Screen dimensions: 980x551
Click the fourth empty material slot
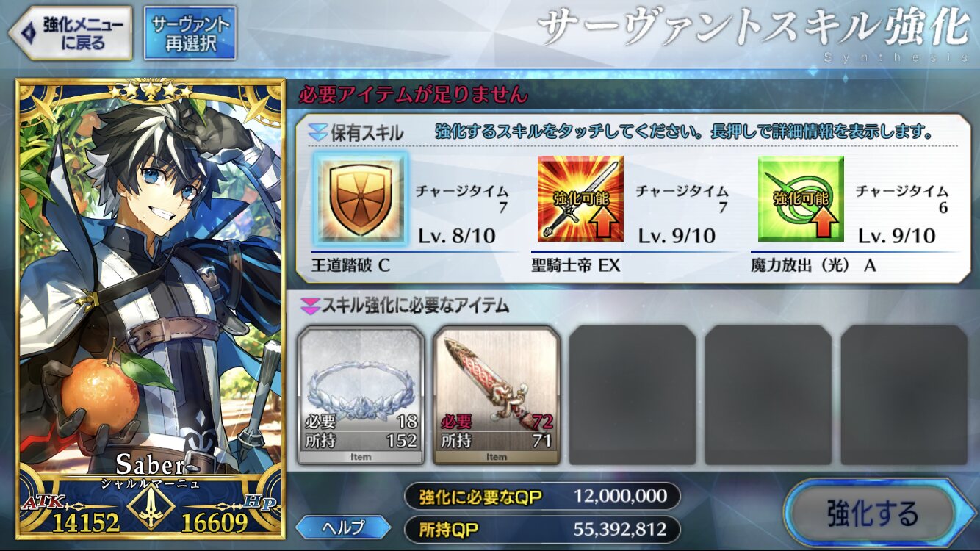tap(768, 395)
